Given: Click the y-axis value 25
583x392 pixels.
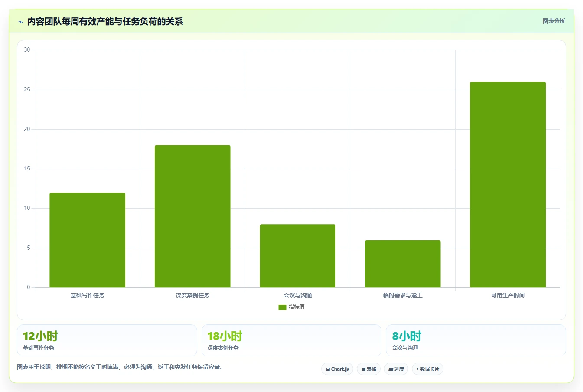Looking at the screenshot, I should 27,90.
